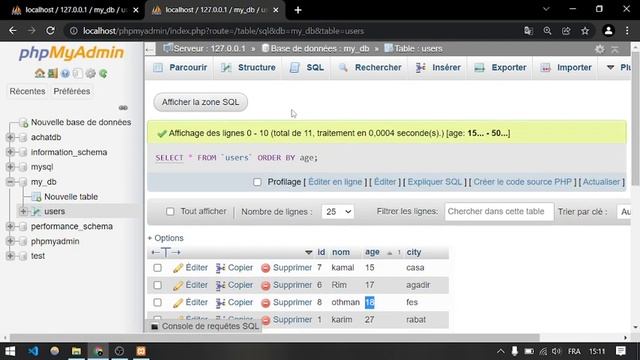Viewport: 640px width, 360px height.
Task: Click the Windows Start button
Action: click(10, 351)
